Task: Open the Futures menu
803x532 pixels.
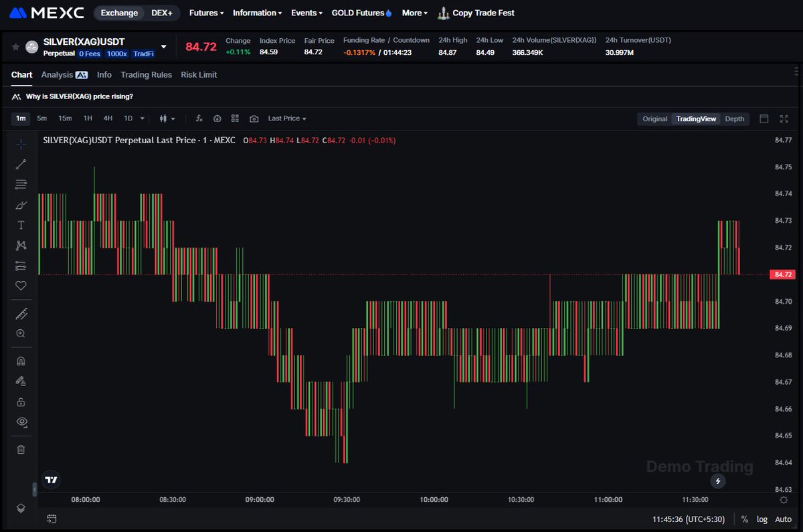Action: click(x=207, y=13)
